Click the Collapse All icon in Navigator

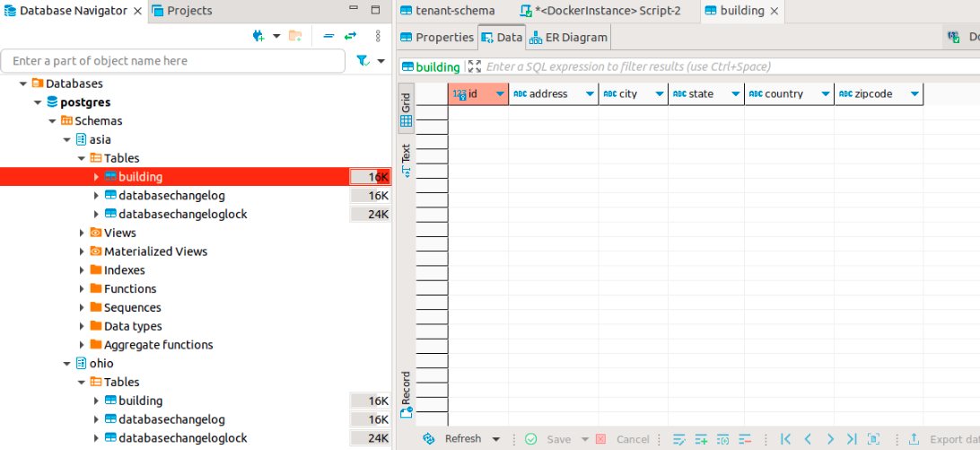[x=328, y=36]
